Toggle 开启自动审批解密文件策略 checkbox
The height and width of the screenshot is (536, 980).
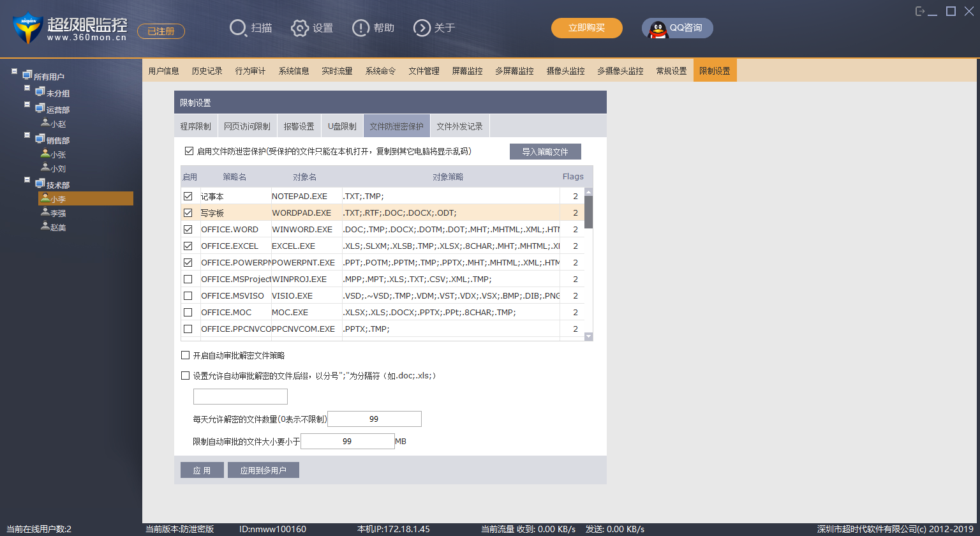coord(186,355)
